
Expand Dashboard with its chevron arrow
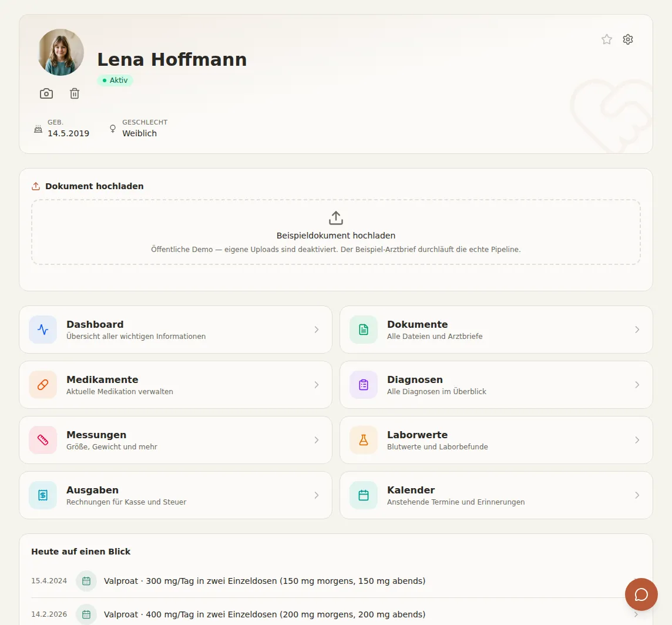click(316, 330)
